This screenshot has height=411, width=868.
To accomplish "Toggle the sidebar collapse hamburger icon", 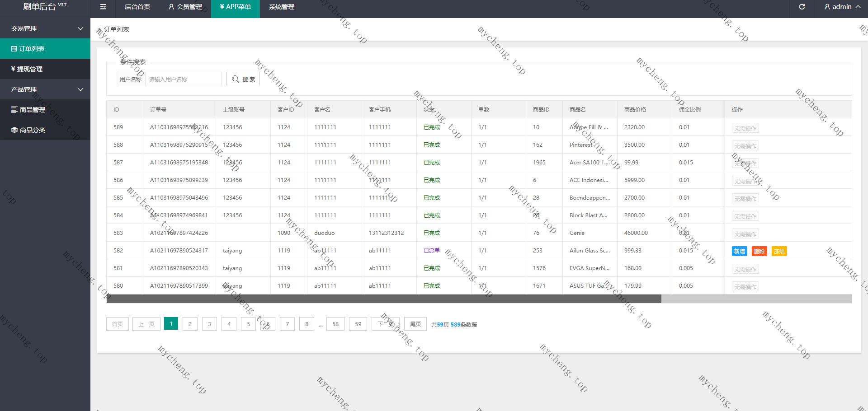I will tap(103, 7).
